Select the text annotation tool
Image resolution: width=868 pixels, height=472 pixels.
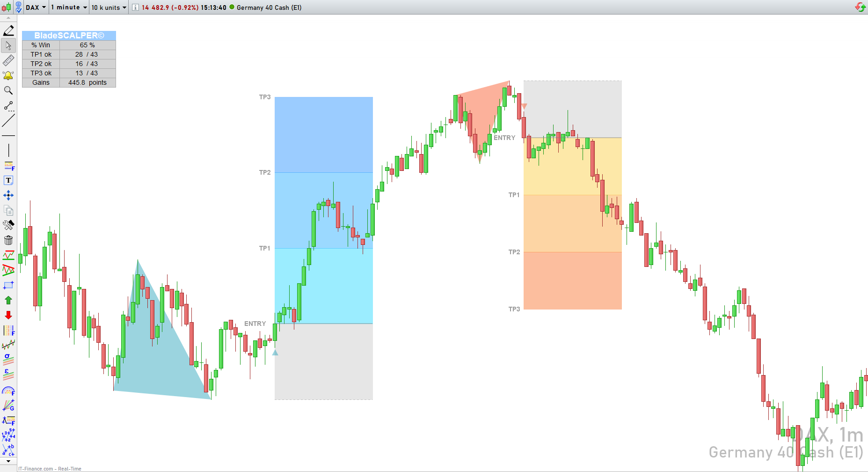pyautogui.click(x=8, y=181)
